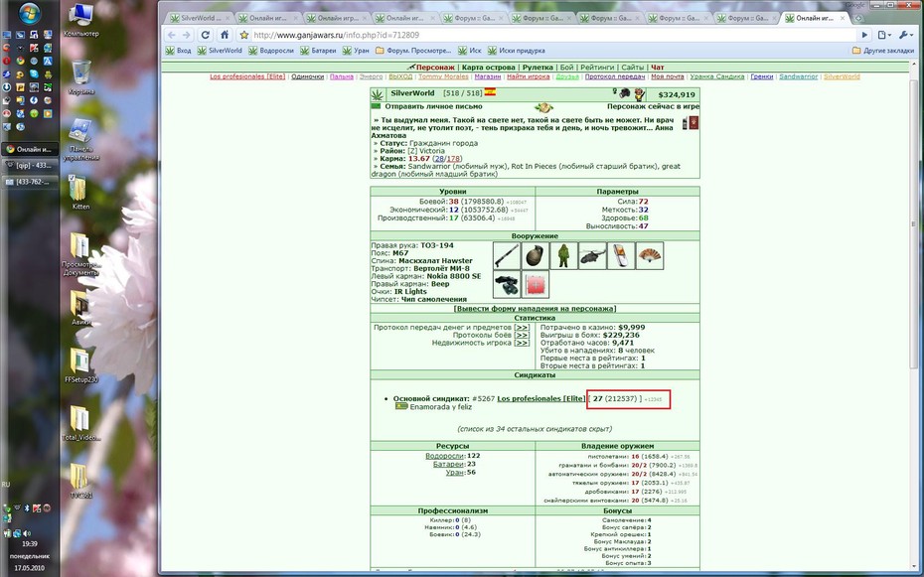The image size is (924, 577).
Task: Open 'Другие закладки' bookmarks folder
Action: [882, 51]
